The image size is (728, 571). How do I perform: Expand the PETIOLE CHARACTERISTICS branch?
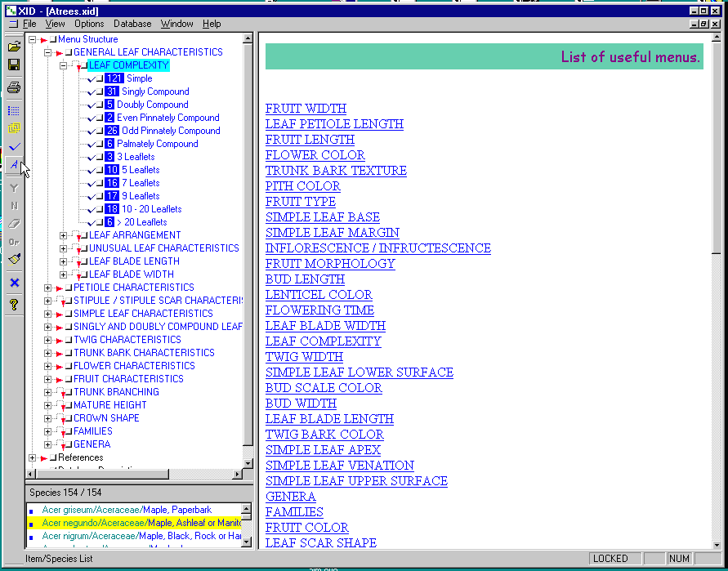point(48,288)
